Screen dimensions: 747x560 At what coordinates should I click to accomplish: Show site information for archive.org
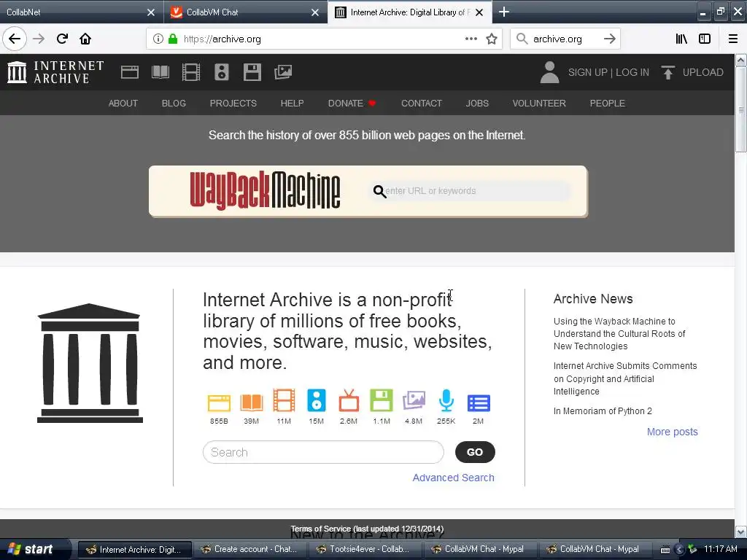[158, 39]
